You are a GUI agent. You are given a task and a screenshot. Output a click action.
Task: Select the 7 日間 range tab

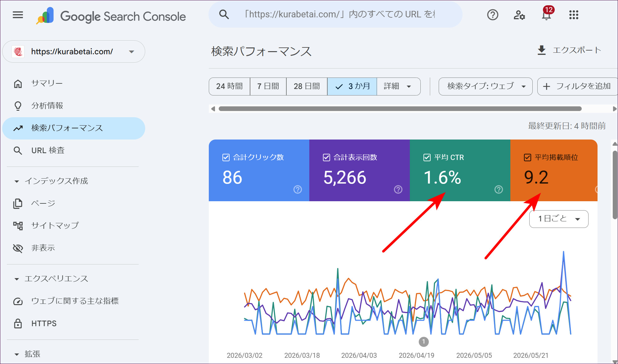[x=268, y=87]
